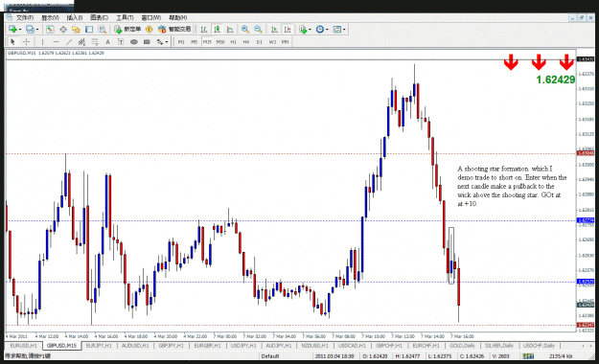
Task: Show the Data Window icon
Action: (x=63, y=29)
